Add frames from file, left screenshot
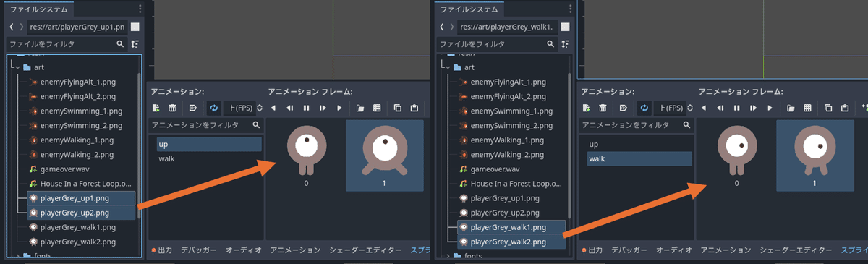868x264 pixels. pos(360,108)
